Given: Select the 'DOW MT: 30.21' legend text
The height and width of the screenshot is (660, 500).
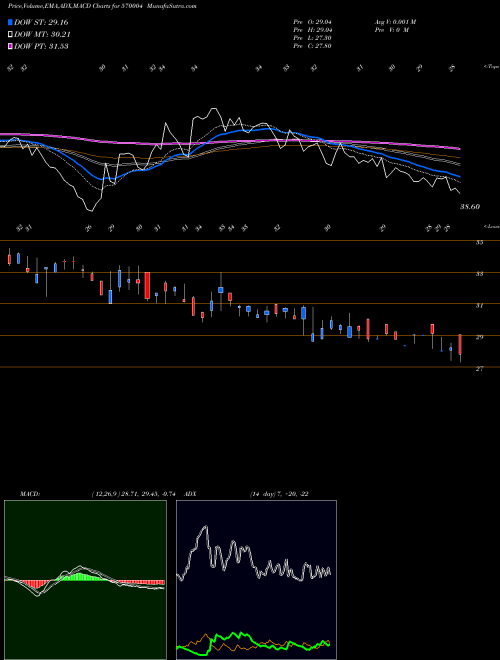Looking at the screenshot, I should coord(42,34).
